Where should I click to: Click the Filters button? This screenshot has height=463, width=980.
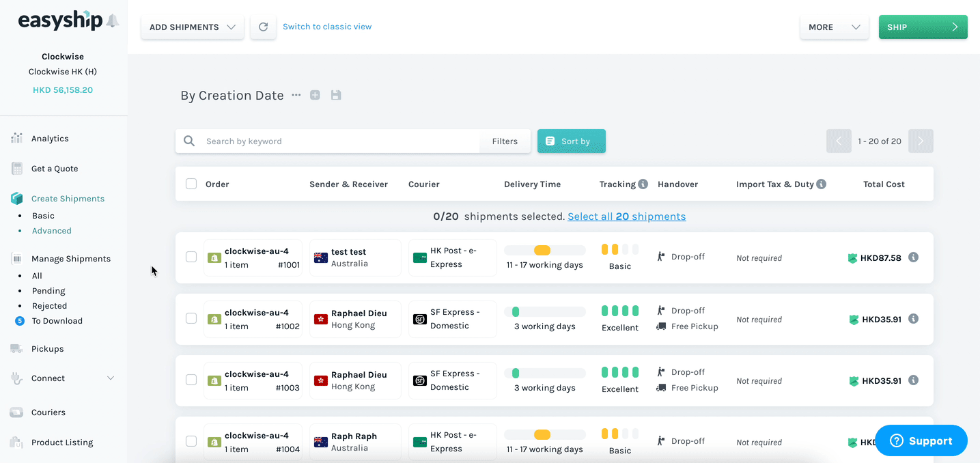click(x=505, y=141)
